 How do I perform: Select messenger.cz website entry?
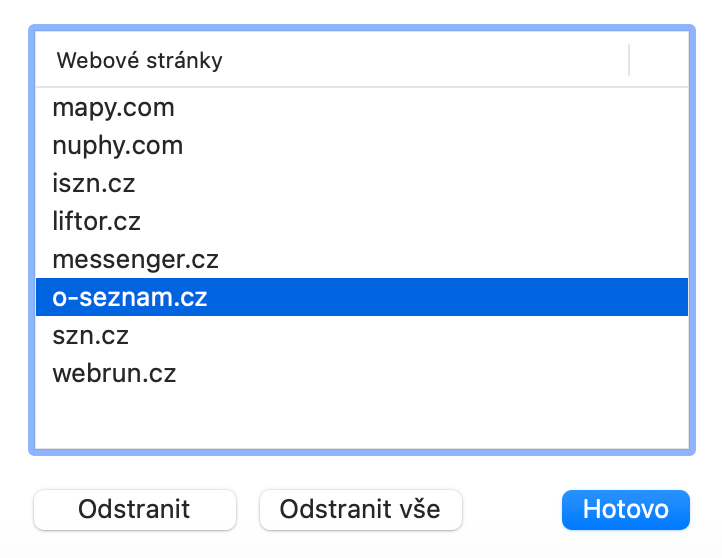(x=135, y=260)
